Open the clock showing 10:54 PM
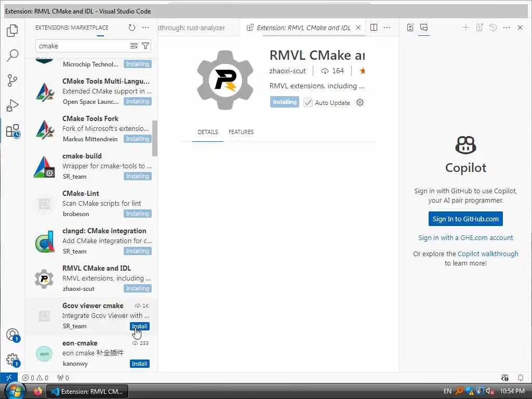The image size is (532, 399). coord(512,391)
